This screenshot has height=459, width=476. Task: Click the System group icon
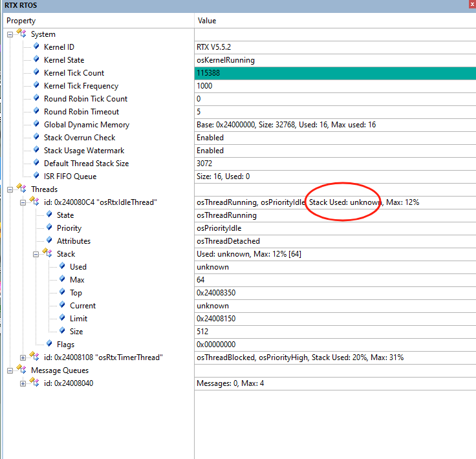[x=21, y=33]
